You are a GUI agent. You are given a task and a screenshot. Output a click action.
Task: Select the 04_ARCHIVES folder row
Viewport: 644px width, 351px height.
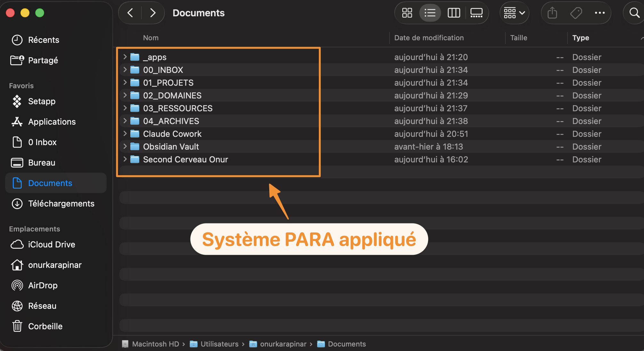click(382, 121)
